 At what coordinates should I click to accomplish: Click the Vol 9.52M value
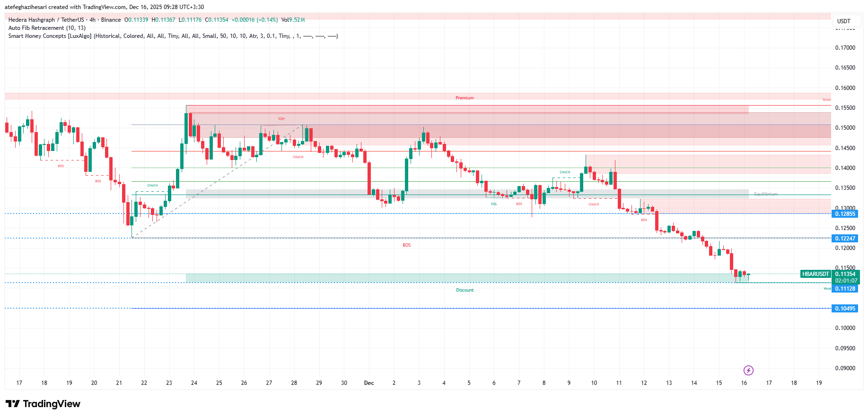coord(293,20)
